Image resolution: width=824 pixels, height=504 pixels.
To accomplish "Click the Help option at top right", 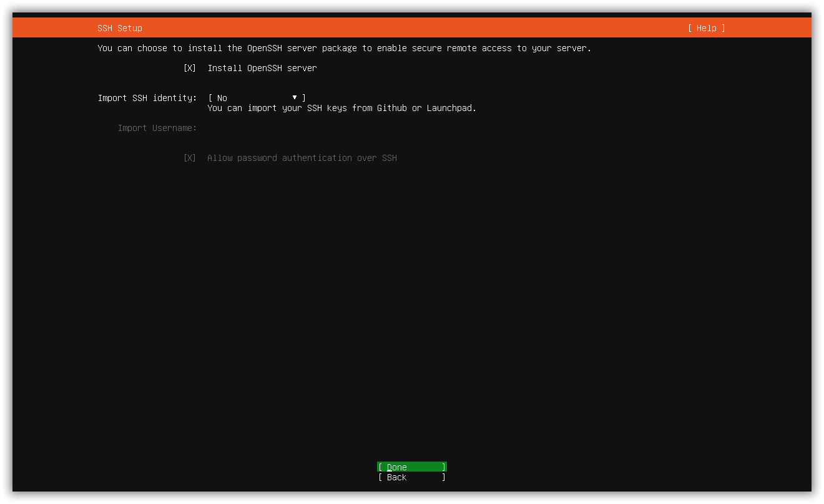I will 706,27.
